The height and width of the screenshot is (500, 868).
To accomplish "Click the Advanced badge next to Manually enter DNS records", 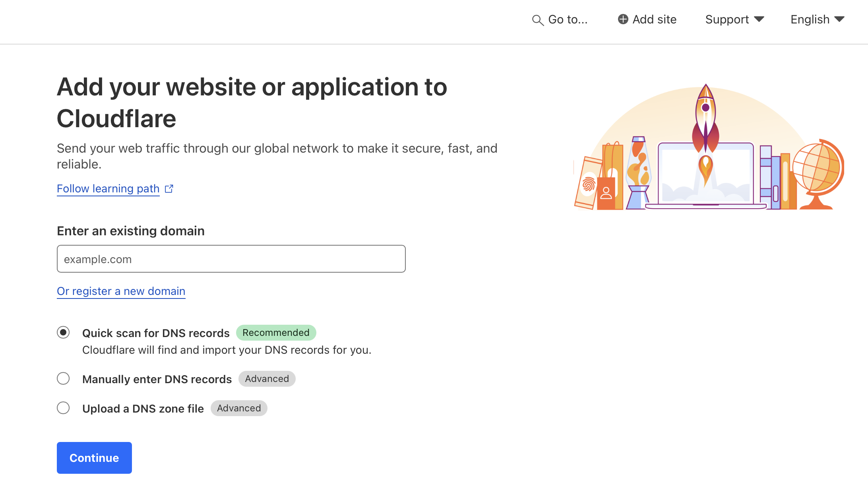I will pyautogui.click(x=267, y=379).
